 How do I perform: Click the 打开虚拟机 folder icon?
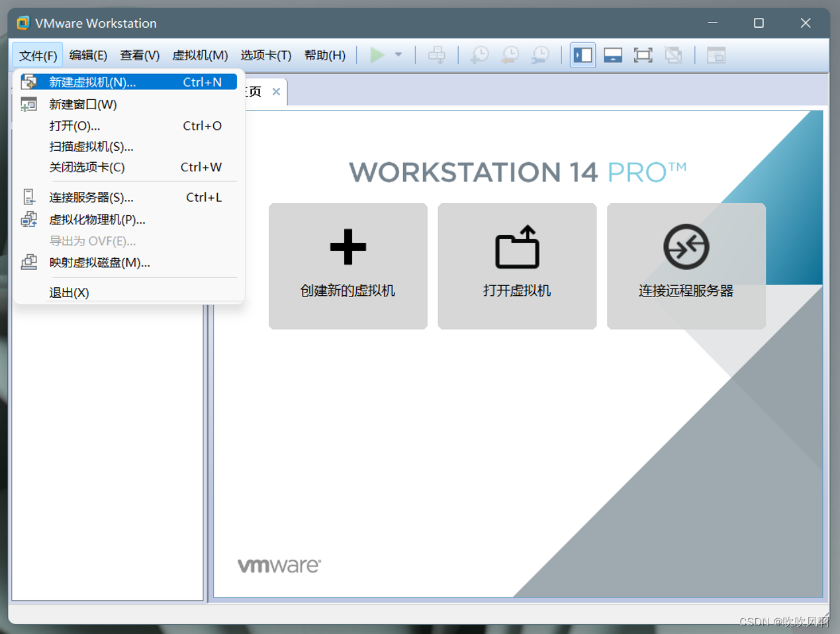pos(516,246)
